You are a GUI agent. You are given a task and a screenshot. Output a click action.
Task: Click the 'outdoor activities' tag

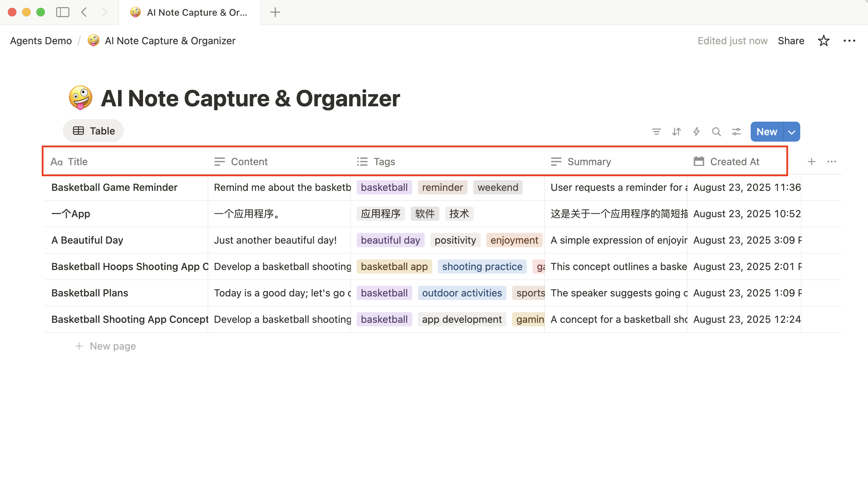tap(462, 293)
